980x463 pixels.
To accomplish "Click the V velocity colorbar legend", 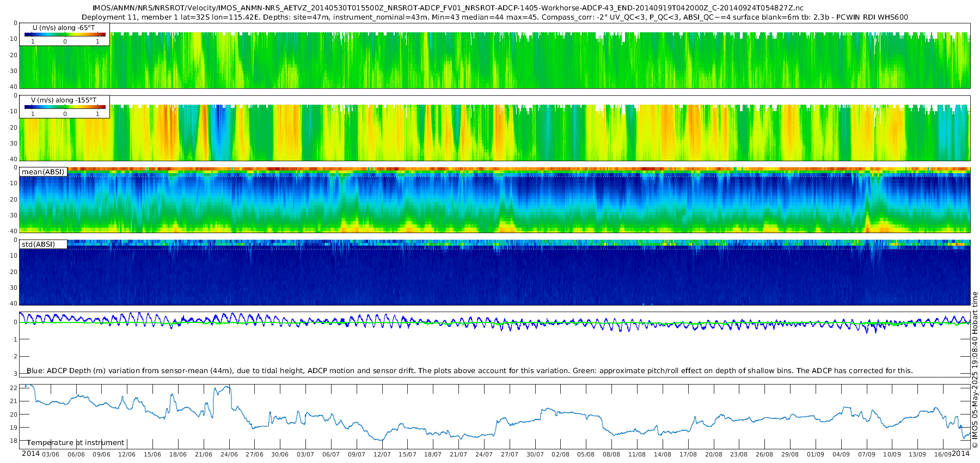I will (x=64, y=107).
